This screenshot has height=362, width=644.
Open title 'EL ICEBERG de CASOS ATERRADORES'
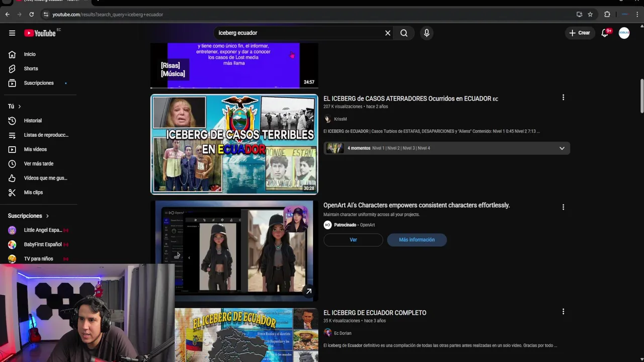coord(411,99)
